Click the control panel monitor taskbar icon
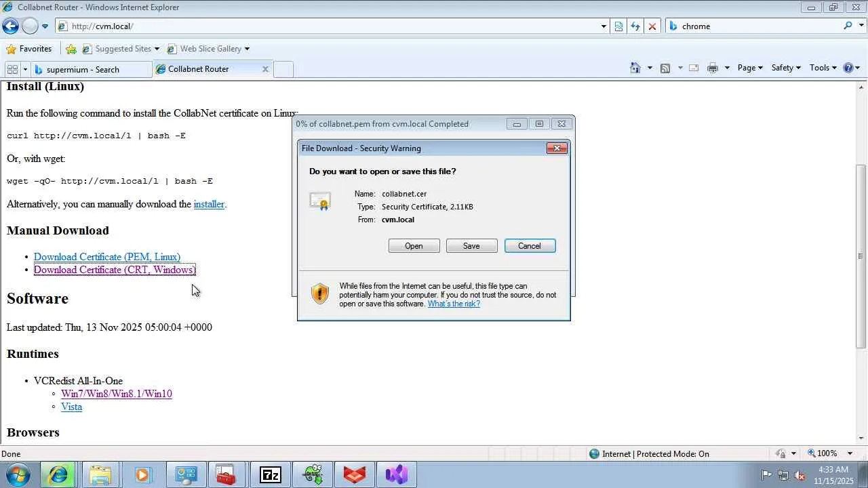 coord(185,475)
